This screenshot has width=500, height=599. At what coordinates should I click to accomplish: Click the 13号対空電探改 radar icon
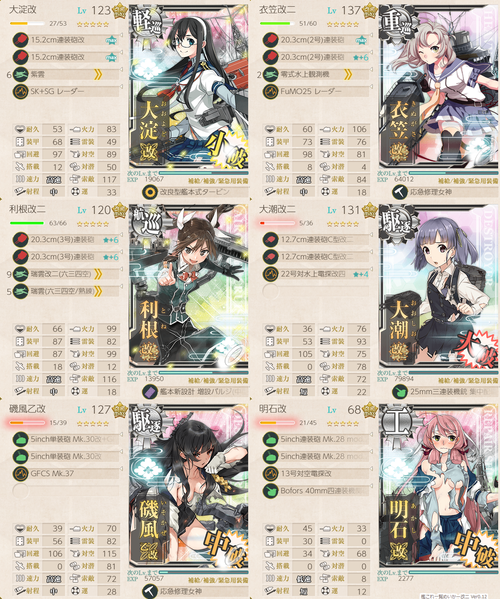click(270, 474)
